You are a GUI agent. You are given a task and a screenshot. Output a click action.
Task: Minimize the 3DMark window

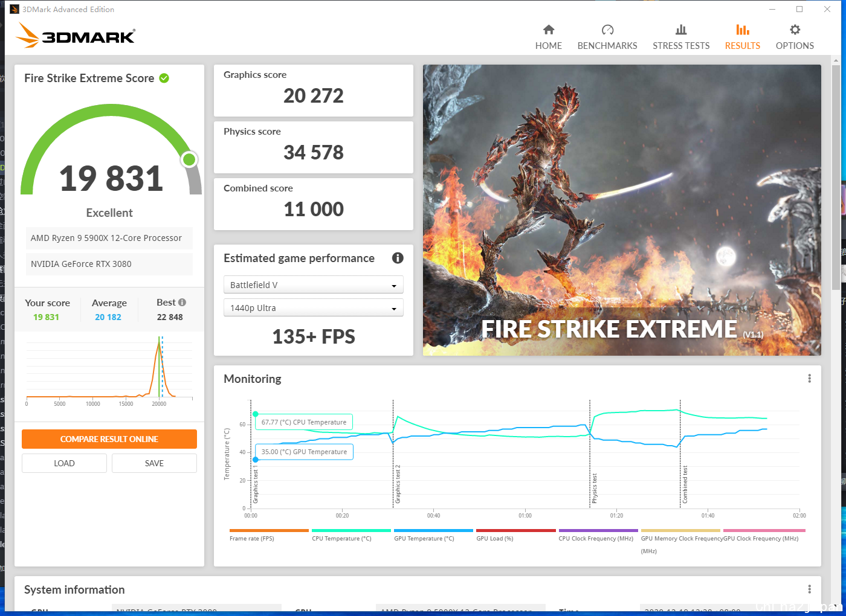[x=772, y=9]
